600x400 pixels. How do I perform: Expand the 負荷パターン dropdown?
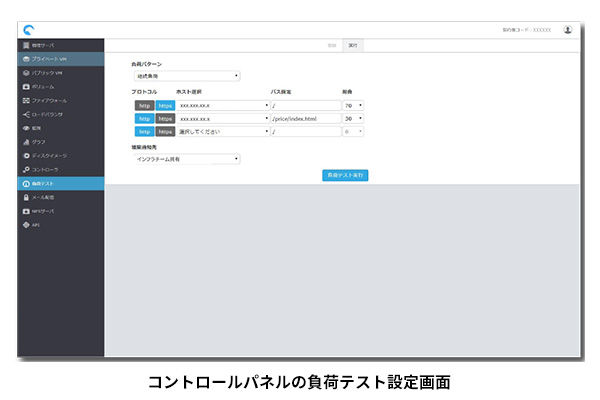[x=187, y=75]
